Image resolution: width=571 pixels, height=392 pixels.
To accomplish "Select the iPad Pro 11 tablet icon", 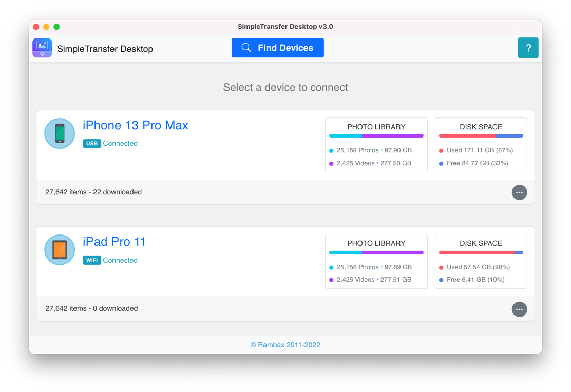I will pyautogui.click(x=60, y=250).
